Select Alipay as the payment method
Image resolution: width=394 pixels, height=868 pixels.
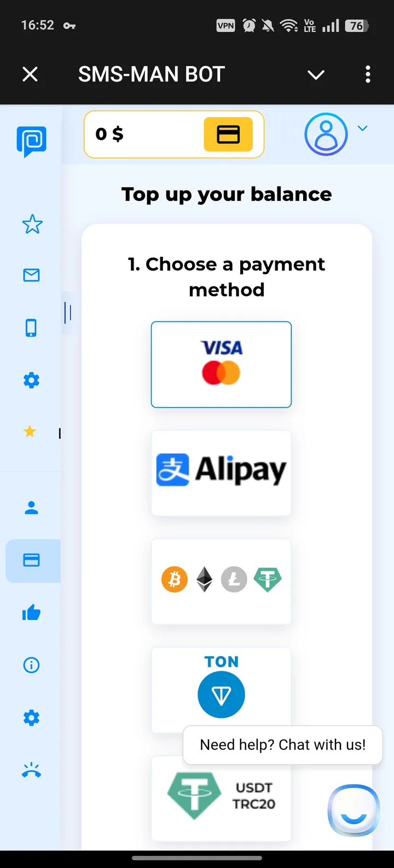coord(221,473)
